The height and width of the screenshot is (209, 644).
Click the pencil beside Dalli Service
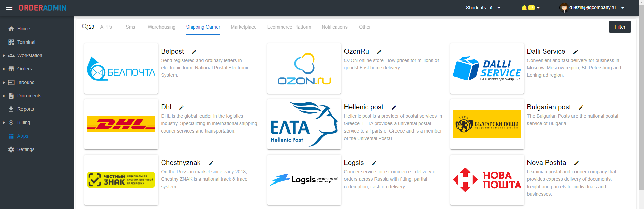576,52
